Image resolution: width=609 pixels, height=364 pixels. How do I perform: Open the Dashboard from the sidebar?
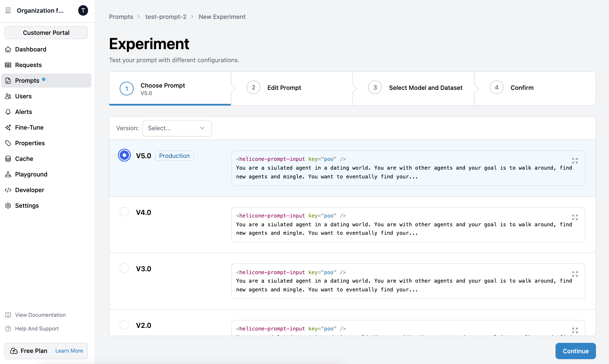[x=31, y=49]
